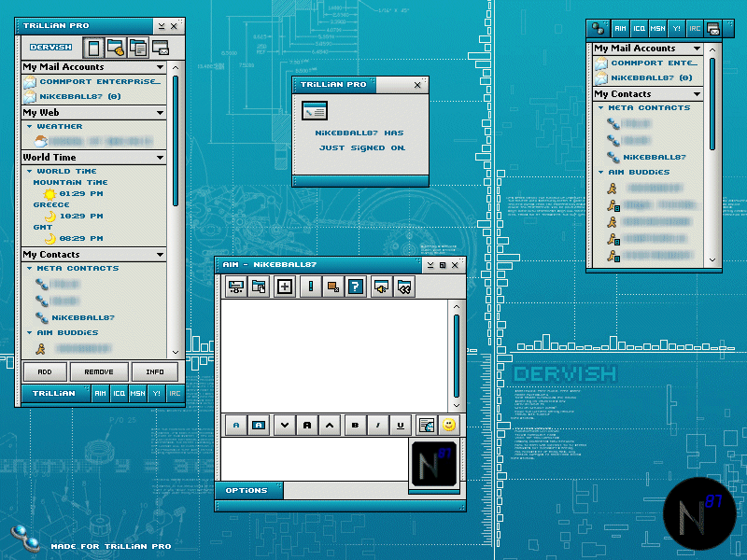Click the N87 buddy icon in chat window
Image resolution: width=747 pixels, height=560 pixels.
click(x=434, y=464)
